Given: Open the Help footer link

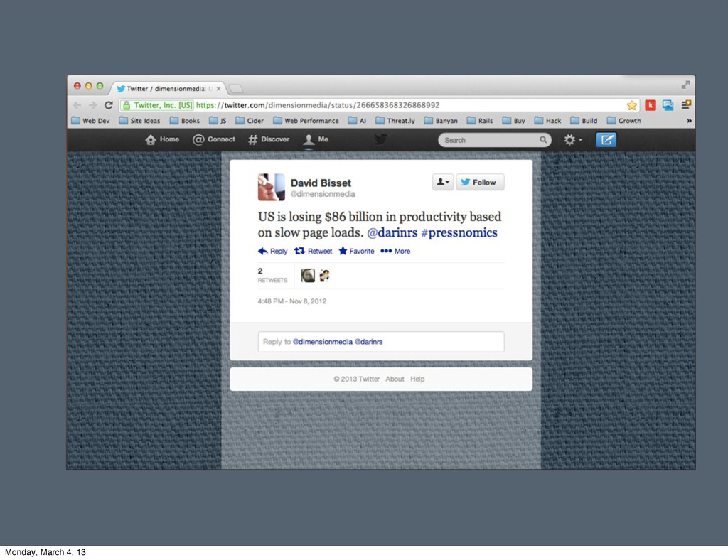Looking at the screenshot, I should click(417, 379).
